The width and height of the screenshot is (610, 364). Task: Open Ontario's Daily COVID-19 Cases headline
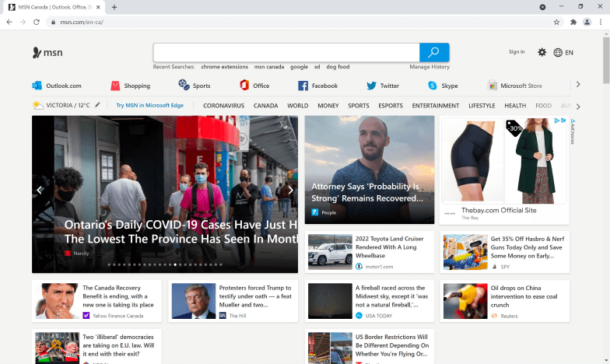pyautogui.click(x=181, y=232)
